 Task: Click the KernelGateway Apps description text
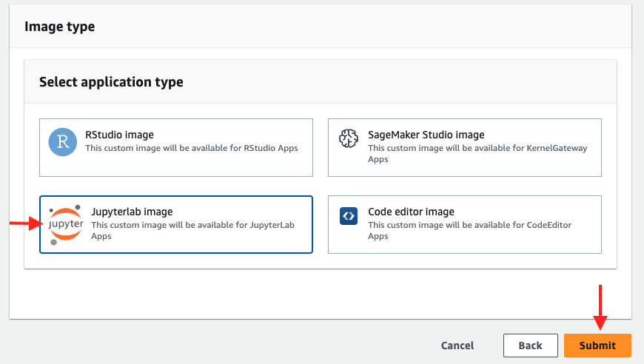pos(477,153)
